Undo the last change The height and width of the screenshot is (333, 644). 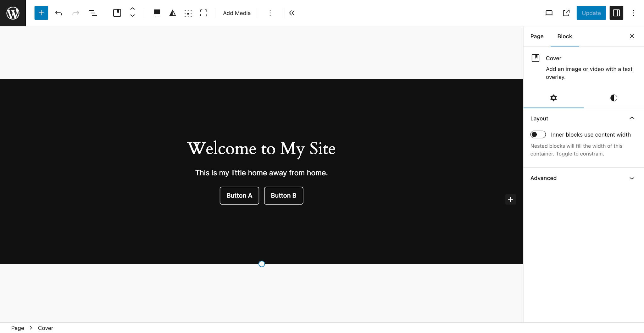pyautogui.click(x=58, y=13)
